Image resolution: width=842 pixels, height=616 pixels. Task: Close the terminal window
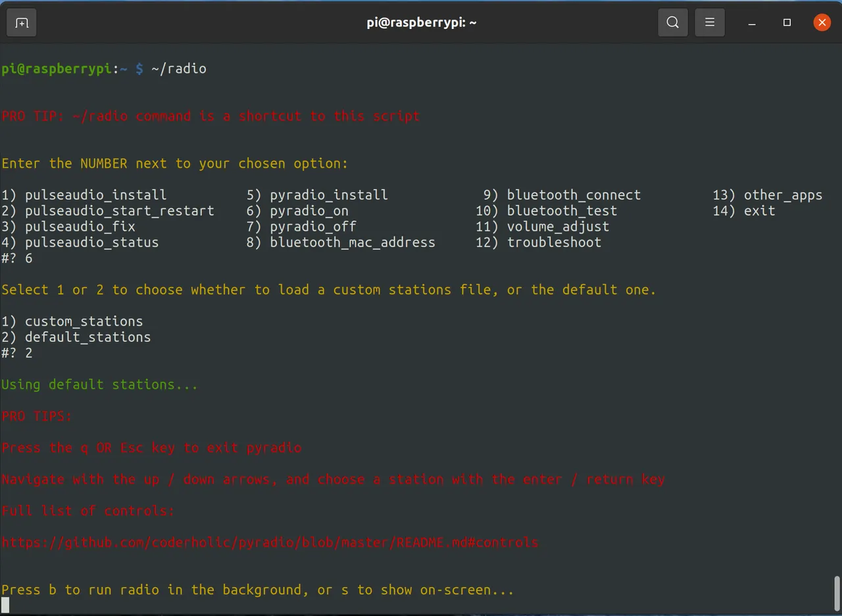coord(822,23)
